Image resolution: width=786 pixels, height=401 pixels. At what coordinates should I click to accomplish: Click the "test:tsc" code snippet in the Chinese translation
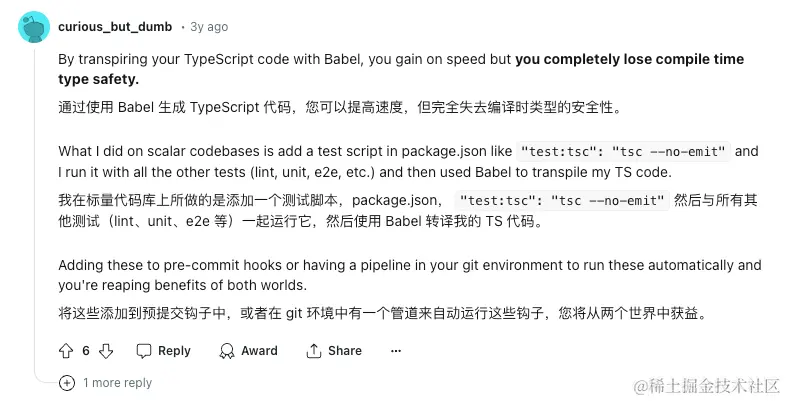pyautogui.click(x=562, y=200)
